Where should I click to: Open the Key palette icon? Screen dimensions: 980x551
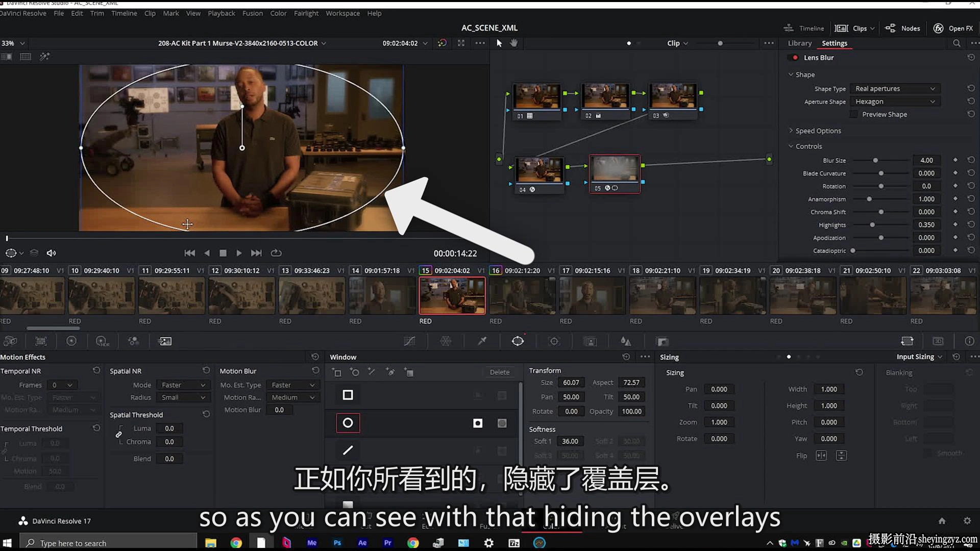663,341
